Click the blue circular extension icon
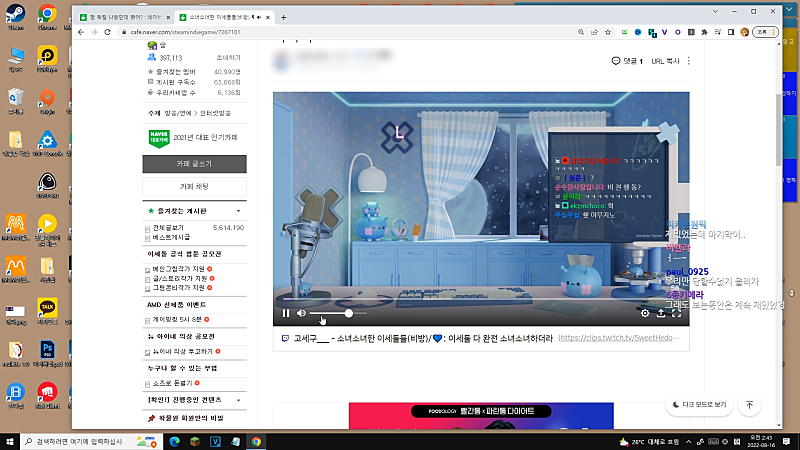The image size is (800, 450). point(638,32)
